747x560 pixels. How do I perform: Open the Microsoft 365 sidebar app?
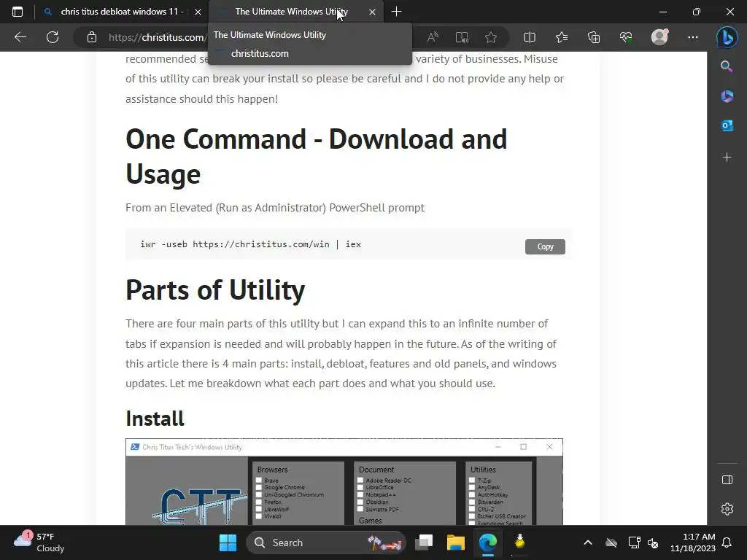point(727,96)
